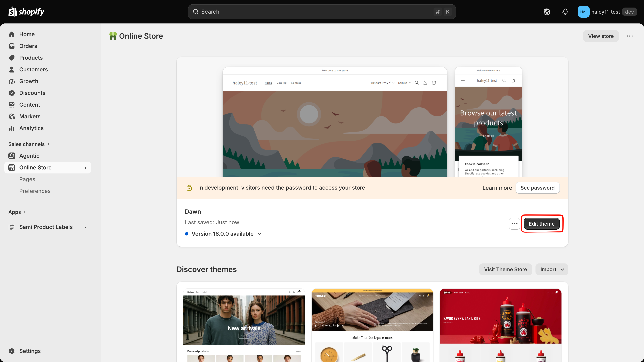Click the Agentic channel icon

click(x=12, y=156)
